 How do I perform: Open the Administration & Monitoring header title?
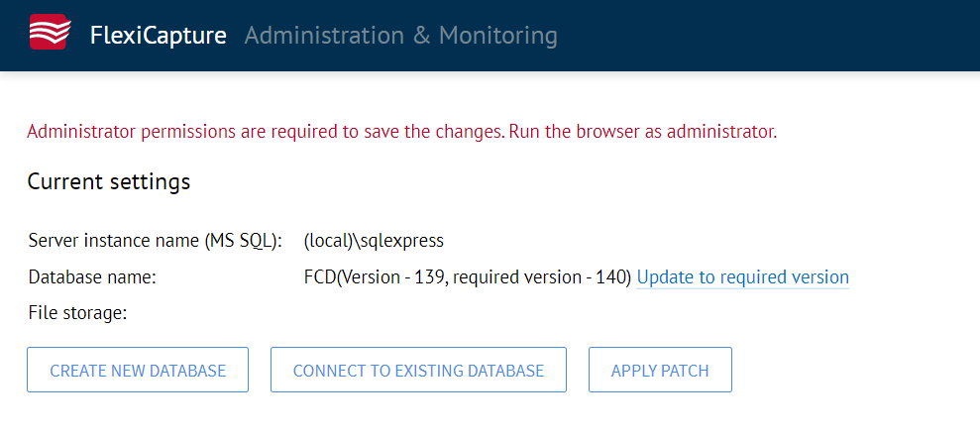[400, 35]
